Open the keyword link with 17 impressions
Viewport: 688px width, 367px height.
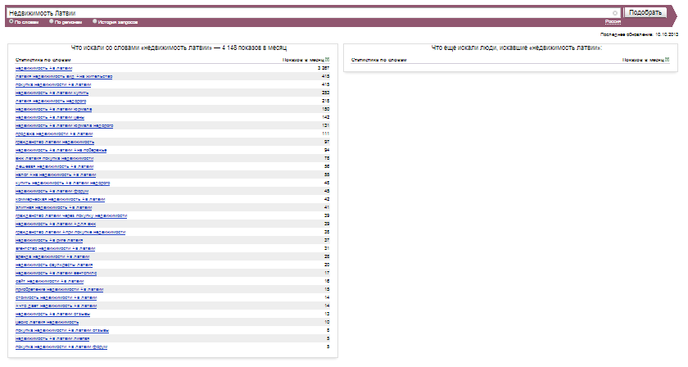[x=56, y=273]
